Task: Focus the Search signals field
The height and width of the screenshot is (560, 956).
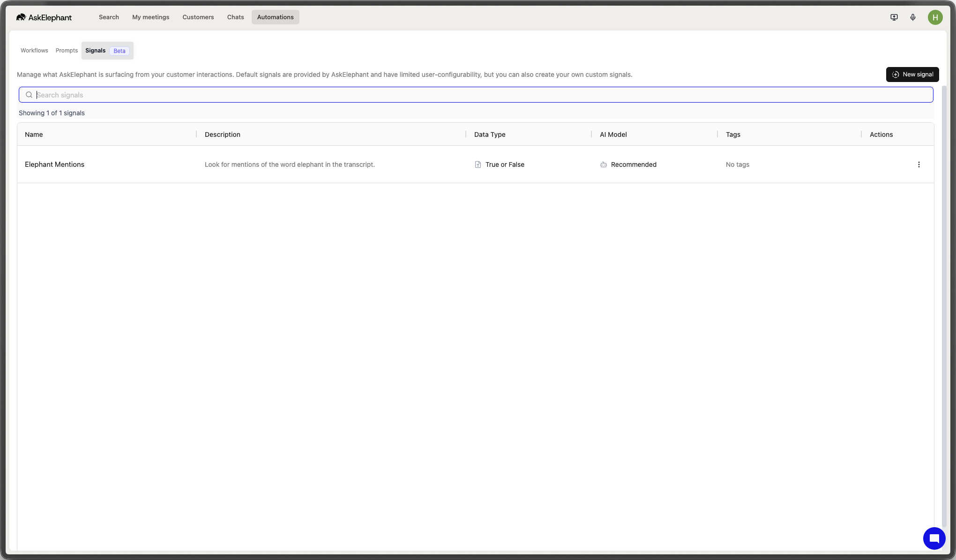Action: 476,95
